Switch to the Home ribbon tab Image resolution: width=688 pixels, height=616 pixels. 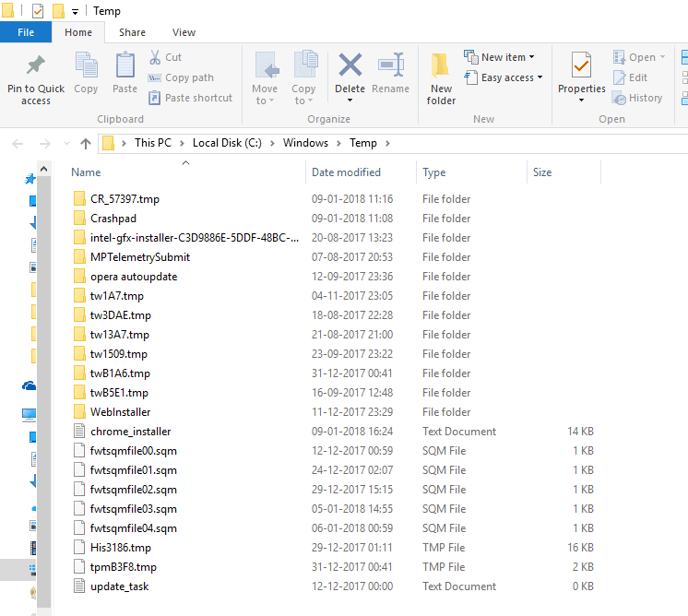(x=78, y=32)
